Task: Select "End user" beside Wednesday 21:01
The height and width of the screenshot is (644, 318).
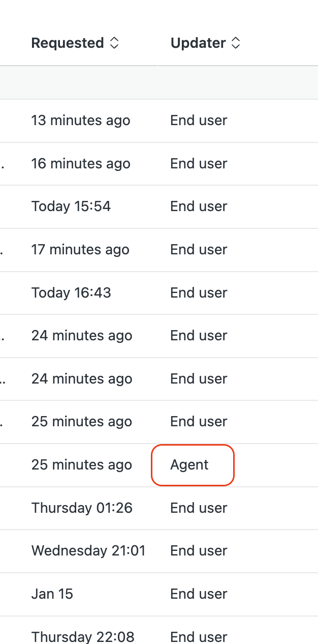Action: click(199, 550)
